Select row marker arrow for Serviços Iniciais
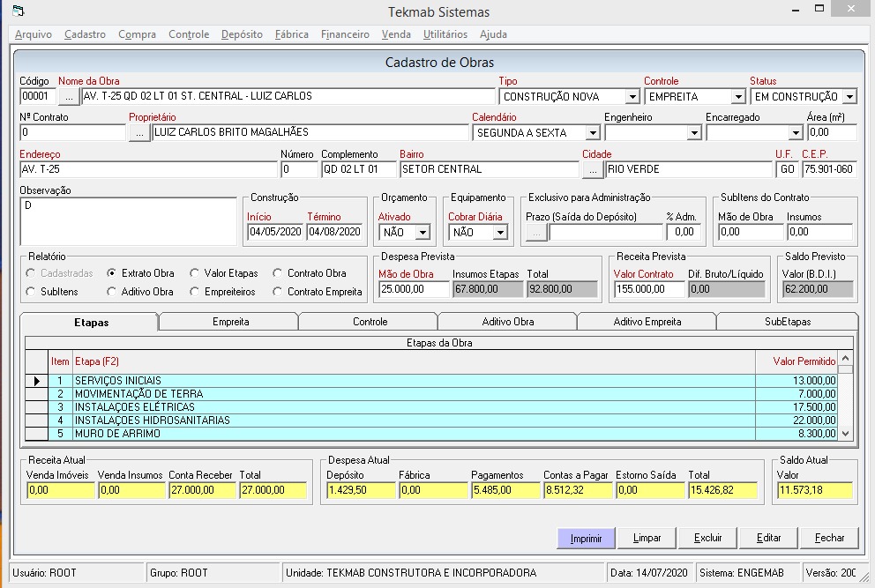The image size is (875, 588). 37,381
